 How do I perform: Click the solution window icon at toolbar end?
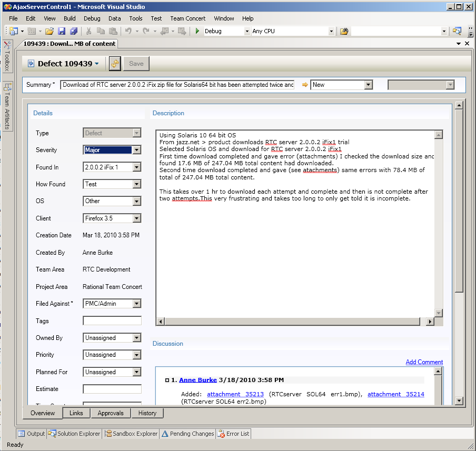click(x=457, y=31)
